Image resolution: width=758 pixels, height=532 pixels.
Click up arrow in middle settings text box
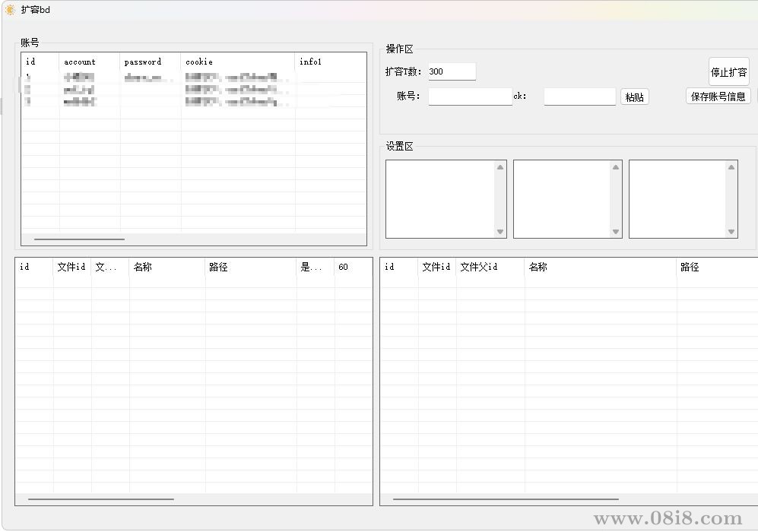(616, 167)
